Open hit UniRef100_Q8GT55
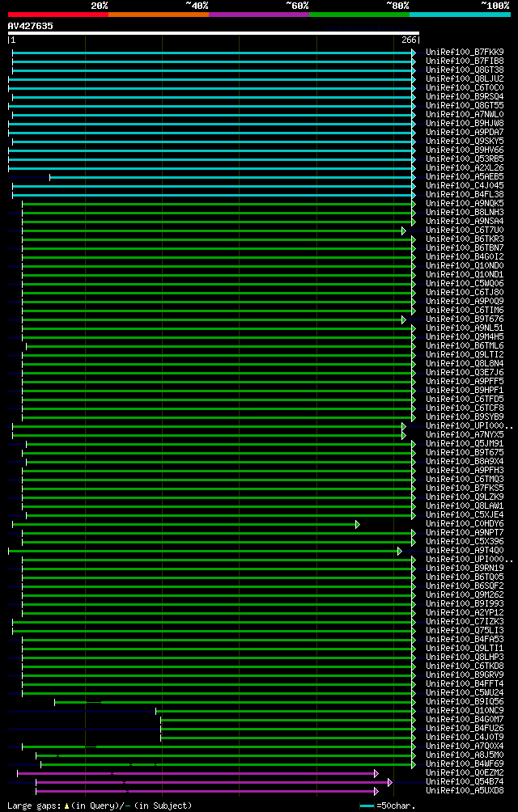518x812 pixels. click(465, 106)
